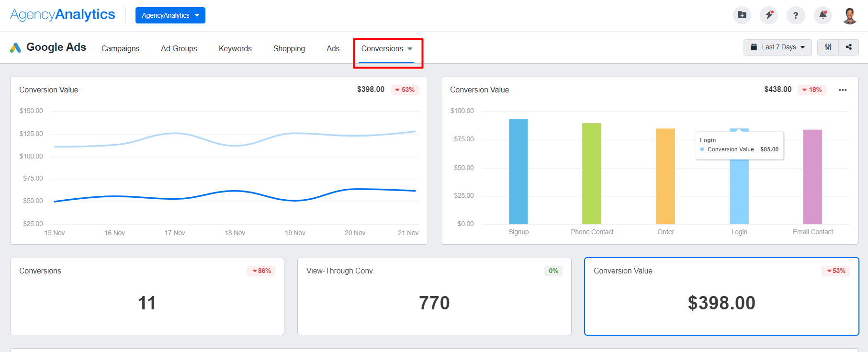This screenshot has width=868, height=352.
Task: Click the AgencyAnalytics logo link
Action: tap(62, 15)
